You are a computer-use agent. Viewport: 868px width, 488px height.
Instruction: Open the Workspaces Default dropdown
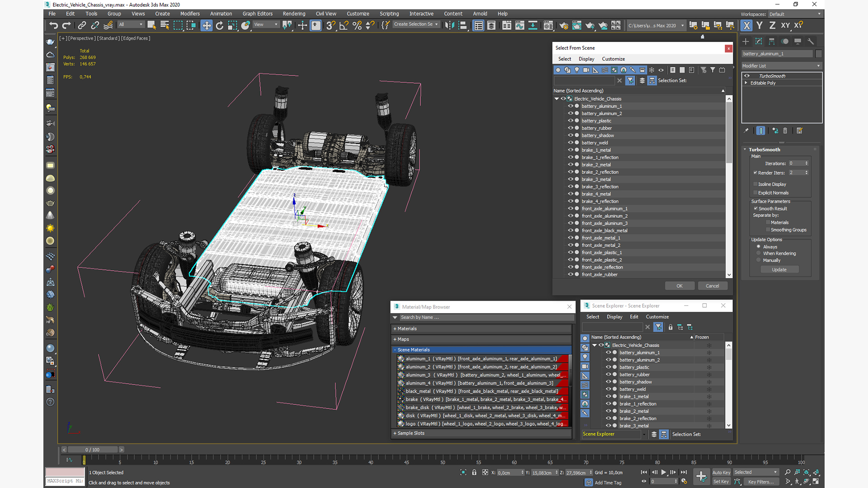coord(794,14)
